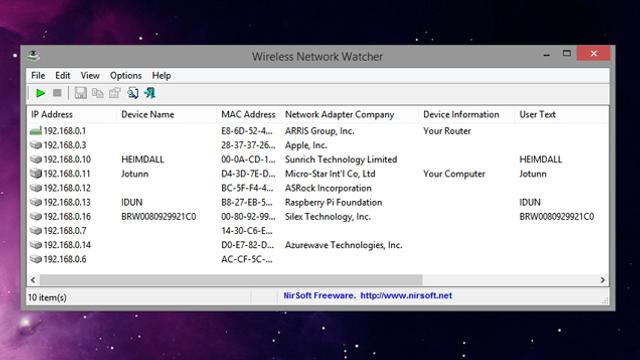Click the Your Router device information
640x360 pixels.
coord(447,131)
